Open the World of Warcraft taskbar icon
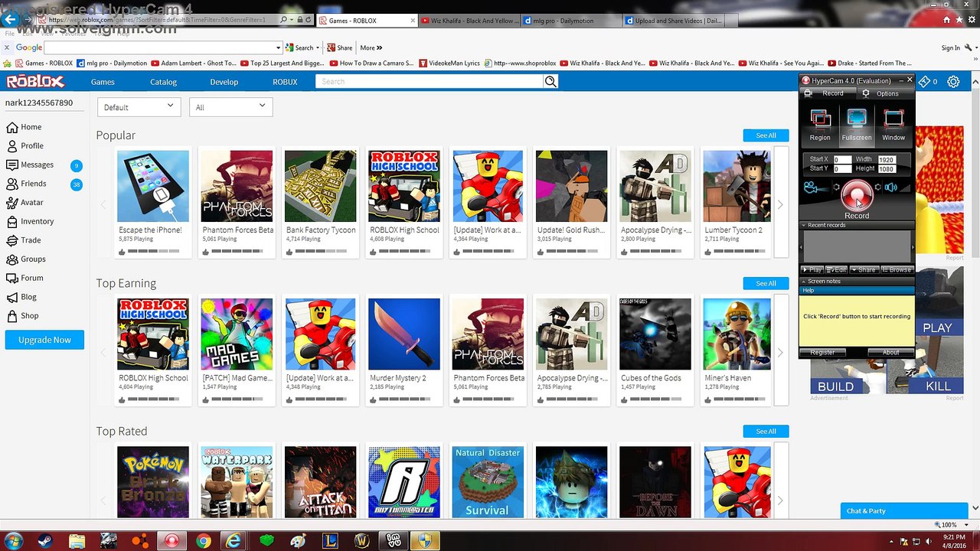The height and width of the screenshot is (551, 980). (x=362, y=541)
